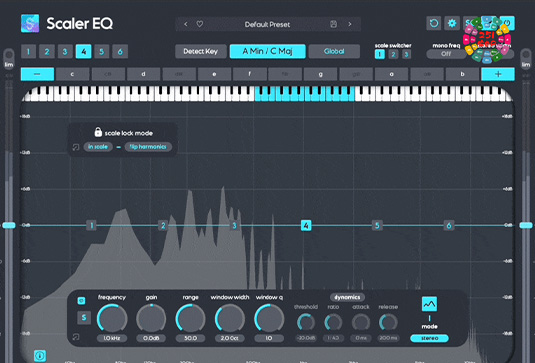Toggle the 'in scale' pill
Image resolution: width=535 pixels, height=363 pixels.
[x=98, y=147]
